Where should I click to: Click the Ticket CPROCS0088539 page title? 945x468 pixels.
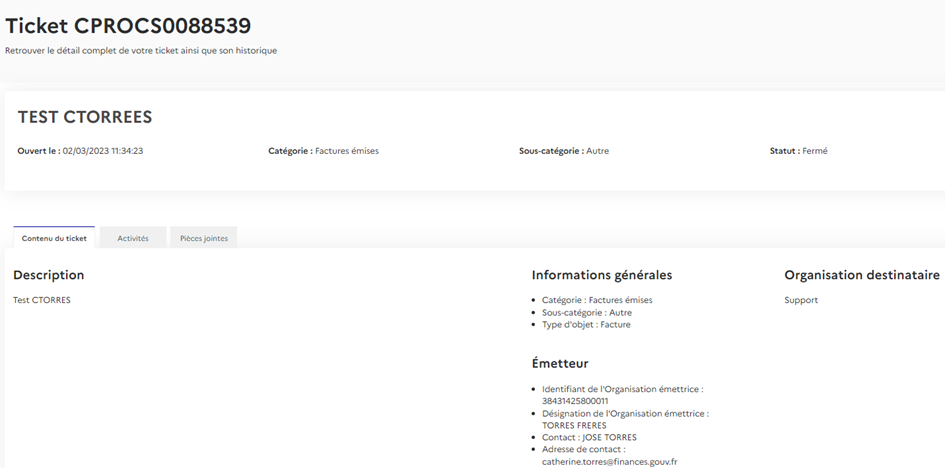[x=128, y=26]
